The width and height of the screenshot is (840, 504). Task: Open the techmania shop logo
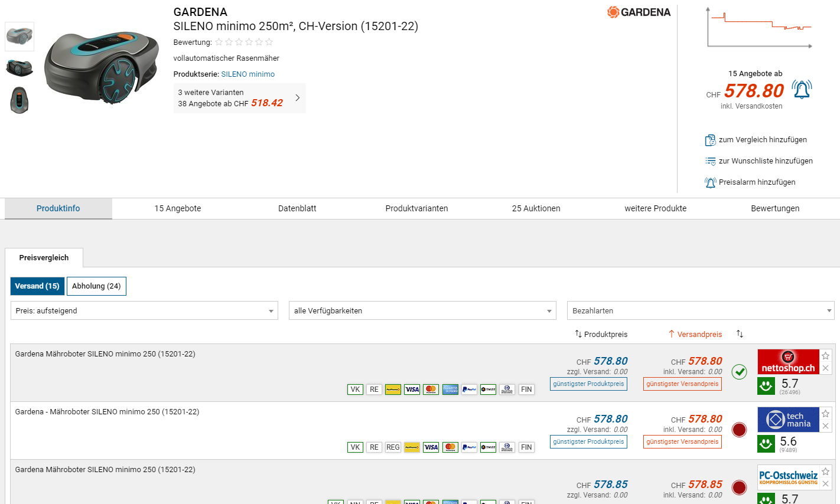[x=788, y=420]
